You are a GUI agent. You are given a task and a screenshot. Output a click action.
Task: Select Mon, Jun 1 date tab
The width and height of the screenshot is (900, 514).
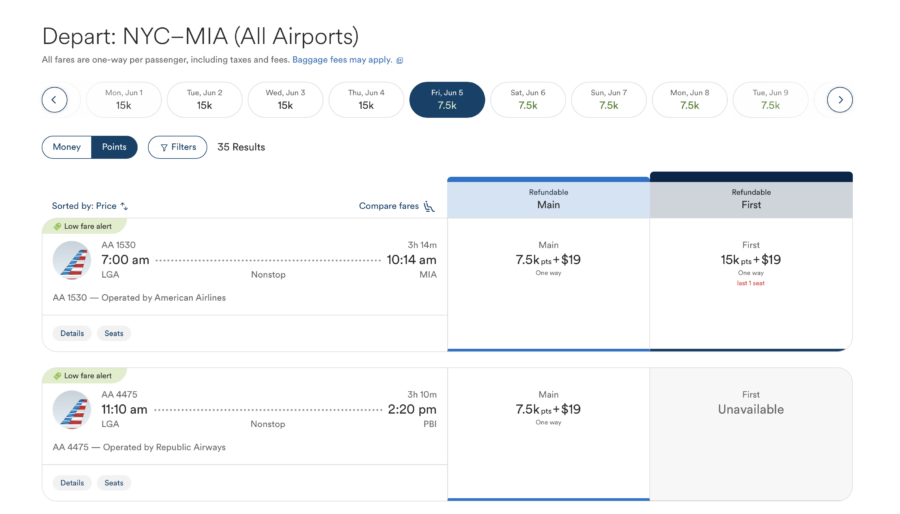pos(123,100)
